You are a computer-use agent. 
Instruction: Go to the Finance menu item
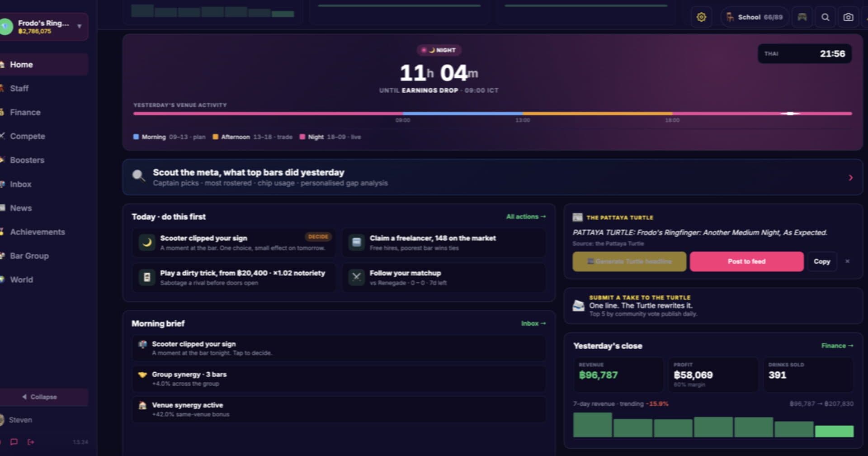(x=25, y=112)
